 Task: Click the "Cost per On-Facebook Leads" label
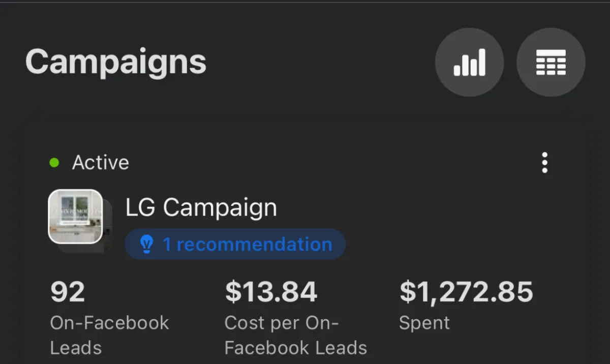click(296, 336)
